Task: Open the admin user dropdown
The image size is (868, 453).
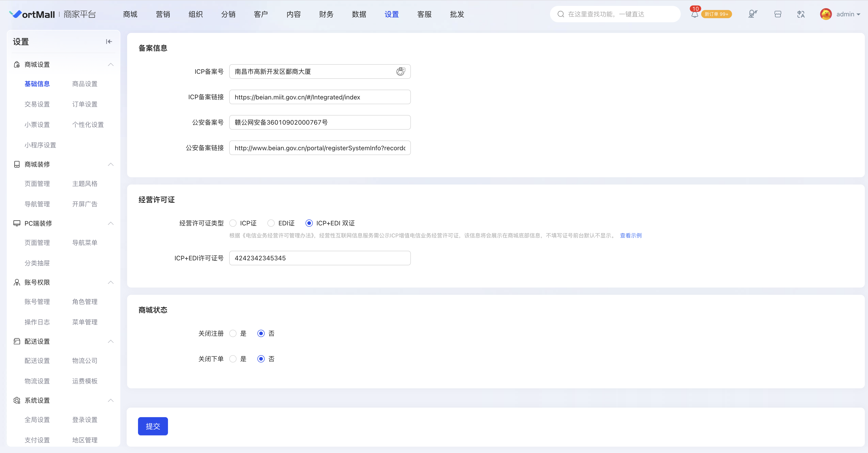Action: (x=848, y=14)
